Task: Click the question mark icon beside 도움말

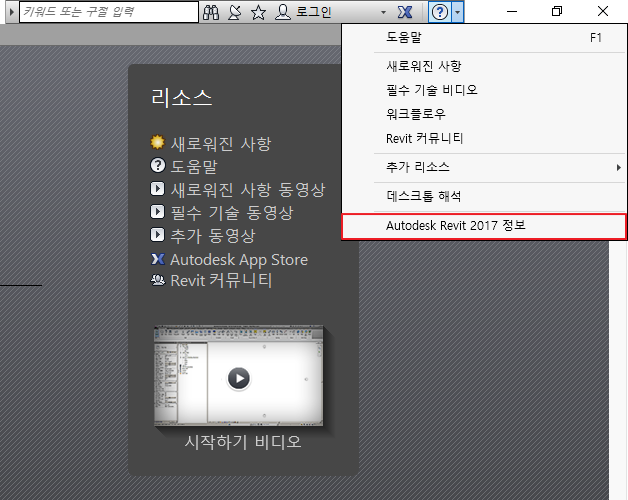Action: click(x=157, y=165)
